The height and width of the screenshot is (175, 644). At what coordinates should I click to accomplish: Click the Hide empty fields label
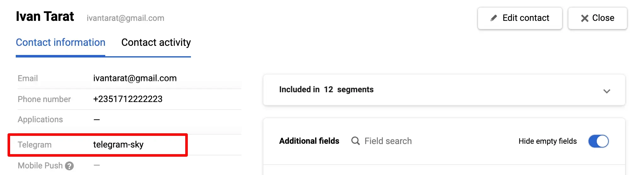[x=547, y=141]
